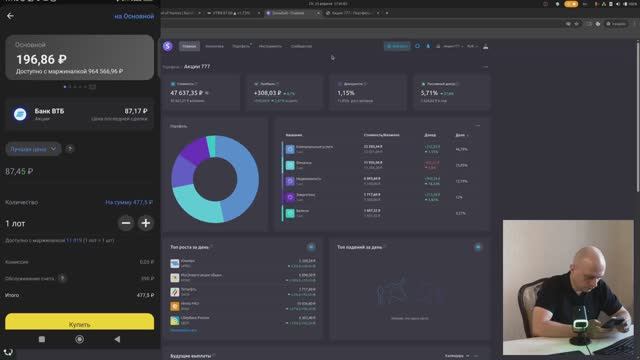Screen dimensions: 640x360
Task: Click the purple S logo in dashboard
Action: pos(168,46)
